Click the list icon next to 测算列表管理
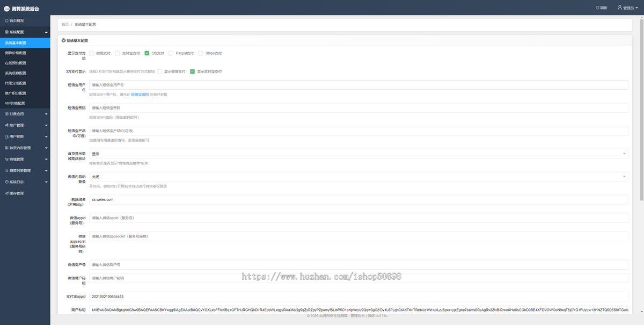This screenshot has height=325, width=644. [x=6, y=170]
